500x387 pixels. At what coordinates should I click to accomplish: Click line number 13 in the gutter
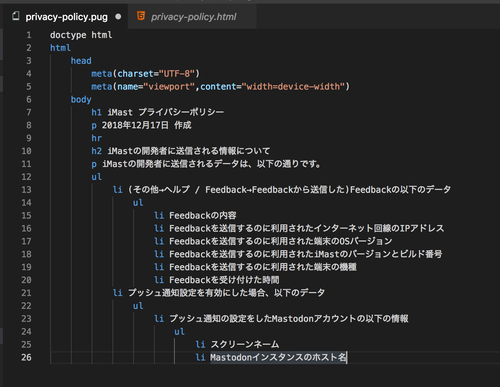click(x=26, y=190)
